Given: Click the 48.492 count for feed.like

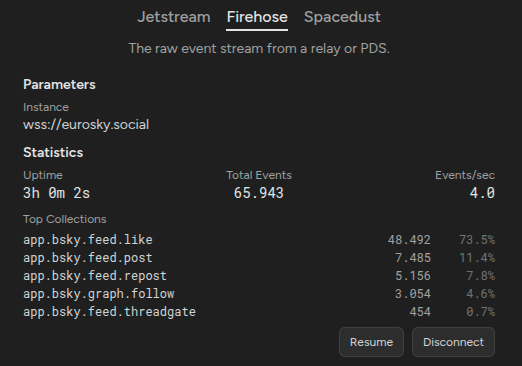Looking at the screenshot, I should (409, 240).
